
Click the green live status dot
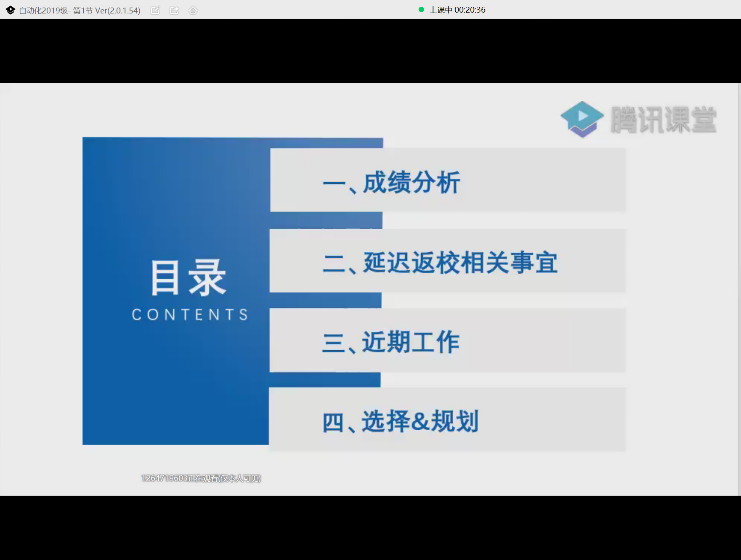point(421,10)
